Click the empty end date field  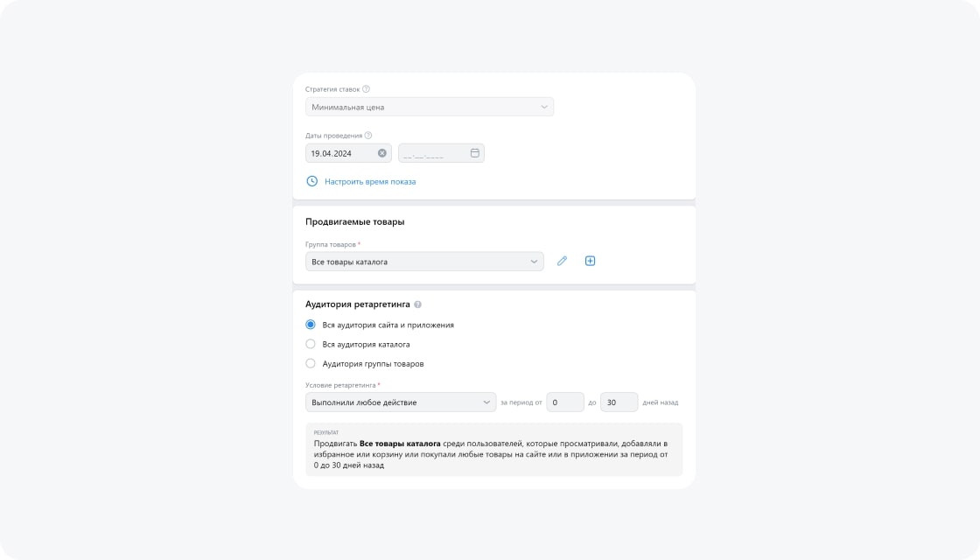(441, 153)
